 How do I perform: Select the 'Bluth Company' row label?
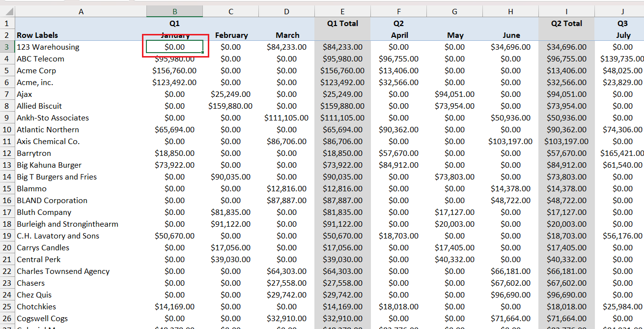[x=44, y=212]
